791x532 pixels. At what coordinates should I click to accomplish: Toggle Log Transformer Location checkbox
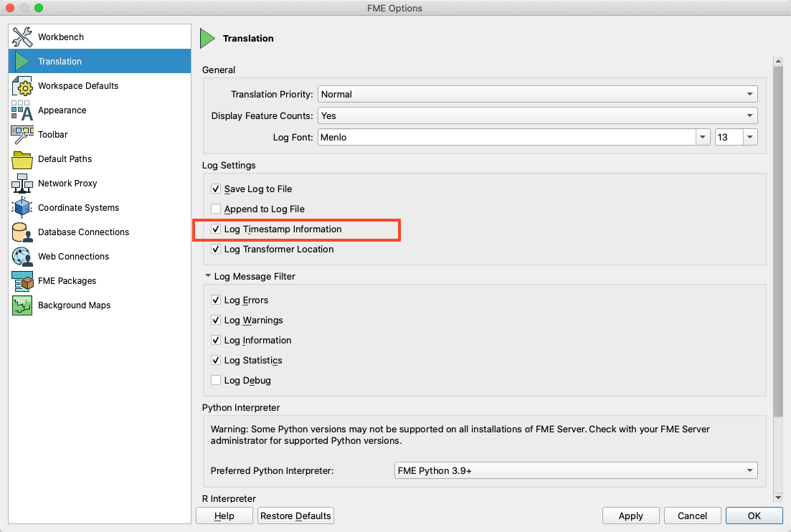216,249
